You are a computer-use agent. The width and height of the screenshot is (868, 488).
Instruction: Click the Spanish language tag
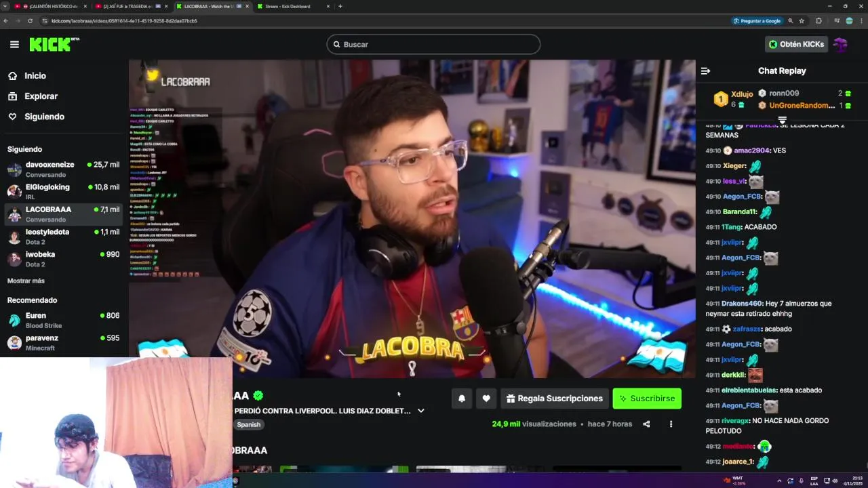tap(248, 424)
